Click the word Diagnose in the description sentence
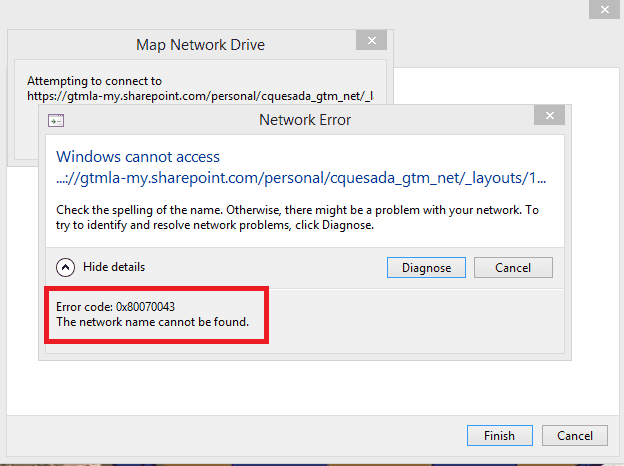This screenshot has height=466, width=624. pyautogui.click(x=347, y=225)
